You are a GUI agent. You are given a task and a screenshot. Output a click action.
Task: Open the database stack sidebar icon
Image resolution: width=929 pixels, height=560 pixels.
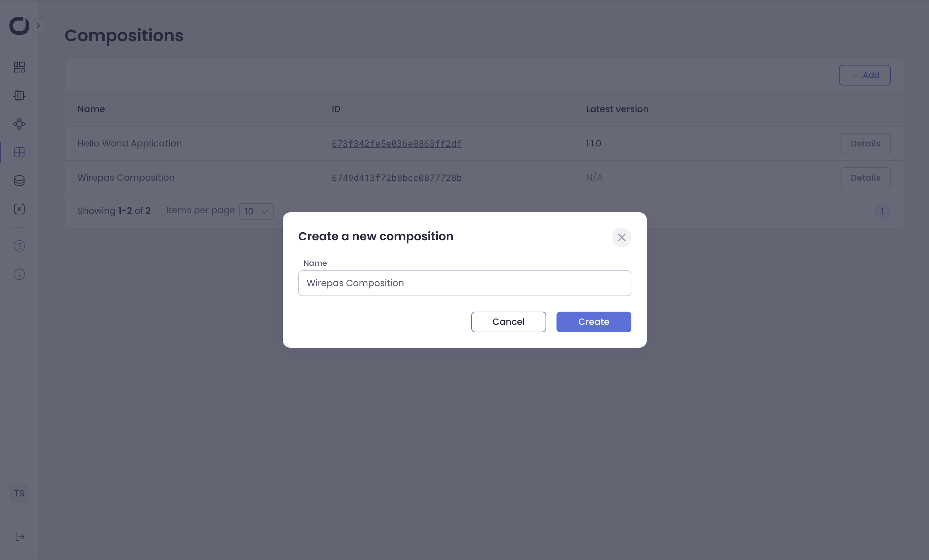click(x=19, y=181)
